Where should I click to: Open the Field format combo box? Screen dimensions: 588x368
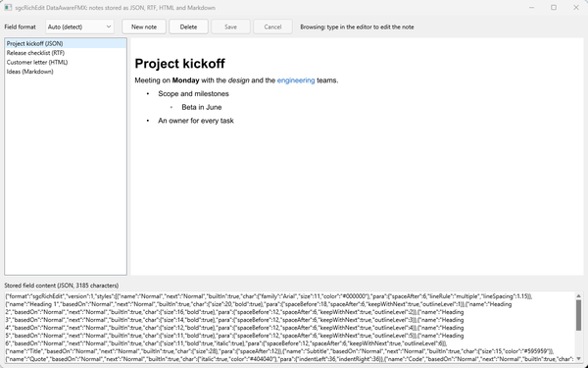coord(79,27)
